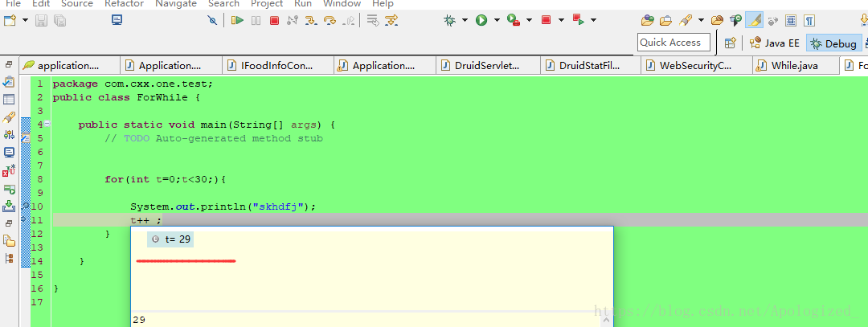868x327 pixels.
Task: Click the restore view icon atop left sidebar
Action: click(x=9, y=65)
